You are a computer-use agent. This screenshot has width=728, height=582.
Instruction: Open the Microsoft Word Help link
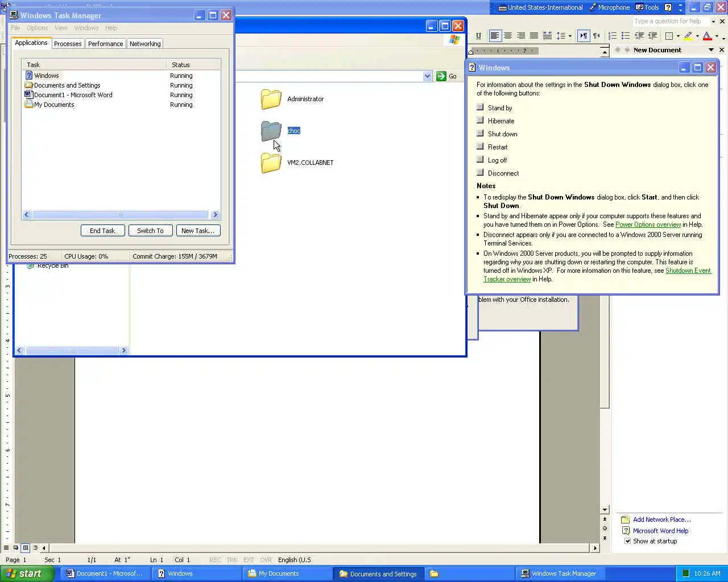[x=660, y=531]
